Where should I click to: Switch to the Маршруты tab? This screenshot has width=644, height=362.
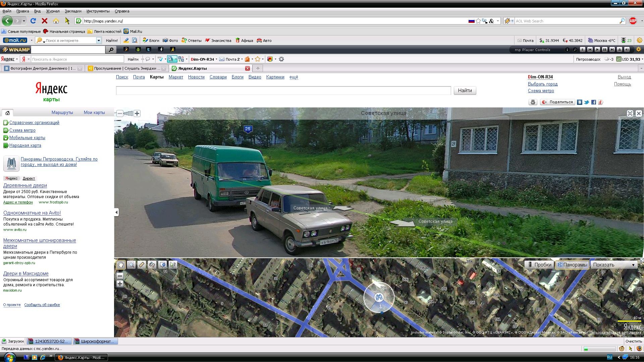(62, 113)
